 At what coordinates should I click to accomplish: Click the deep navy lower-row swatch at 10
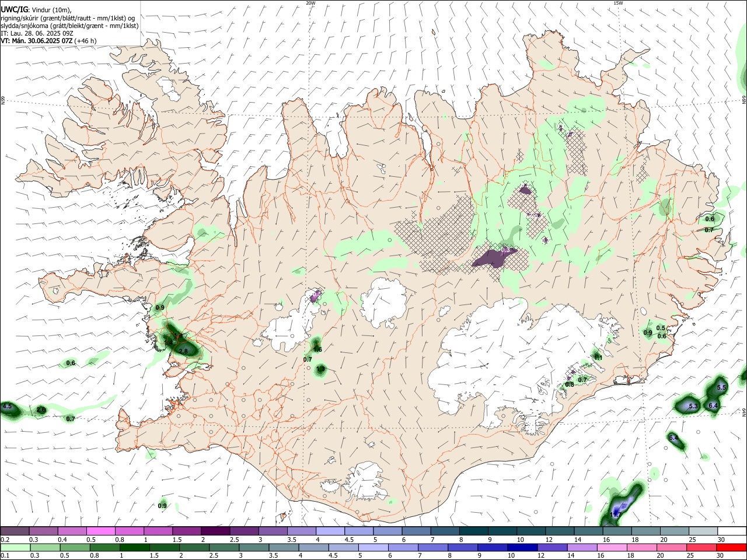pos(522,547)
